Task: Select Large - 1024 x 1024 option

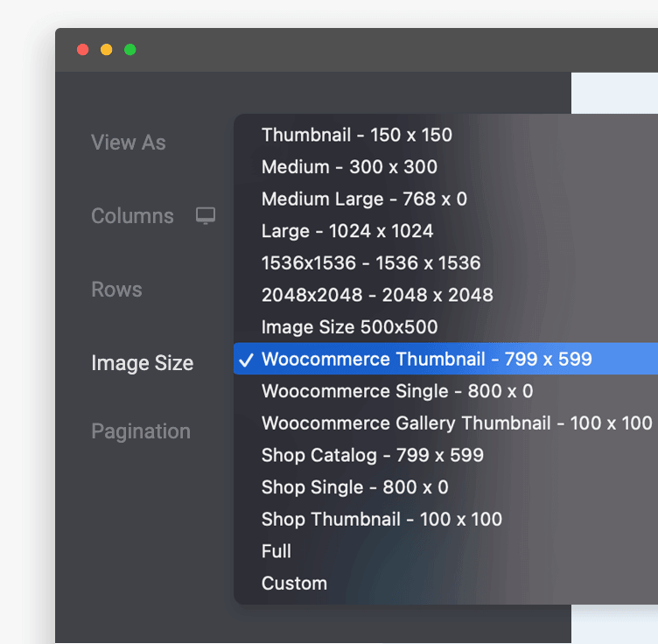Action: pos(347,231)
